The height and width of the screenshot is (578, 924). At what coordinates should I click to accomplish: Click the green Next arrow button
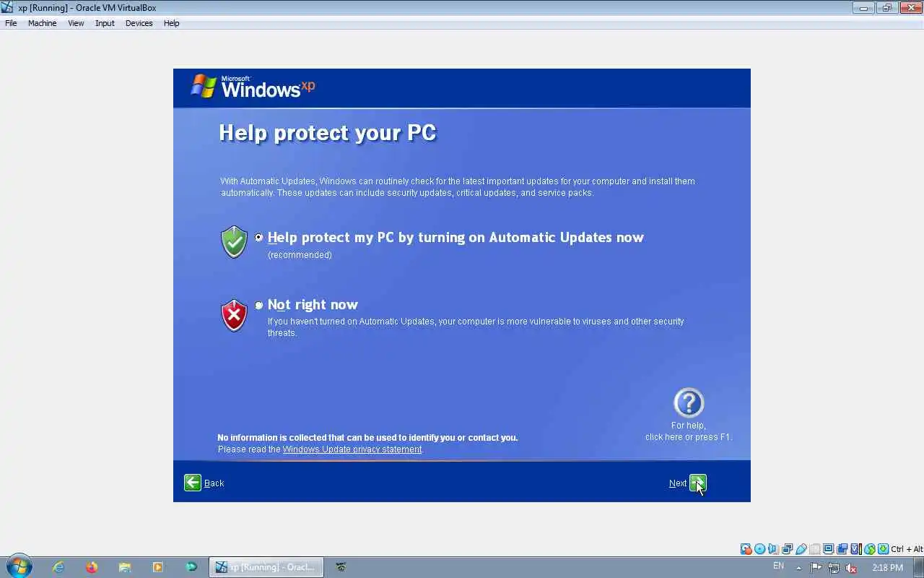click(697, 483)
